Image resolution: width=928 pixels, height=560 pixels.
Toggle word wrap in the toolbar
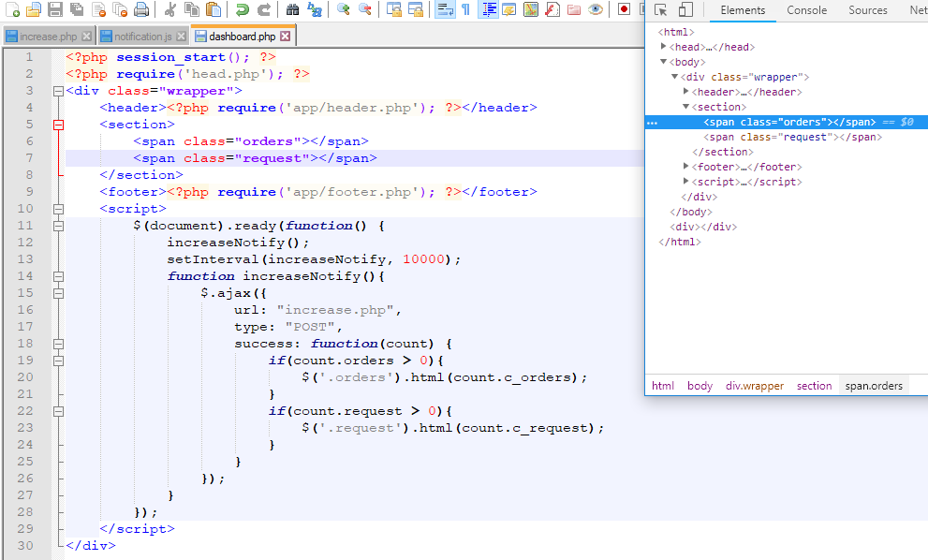(x=445, y=10)
